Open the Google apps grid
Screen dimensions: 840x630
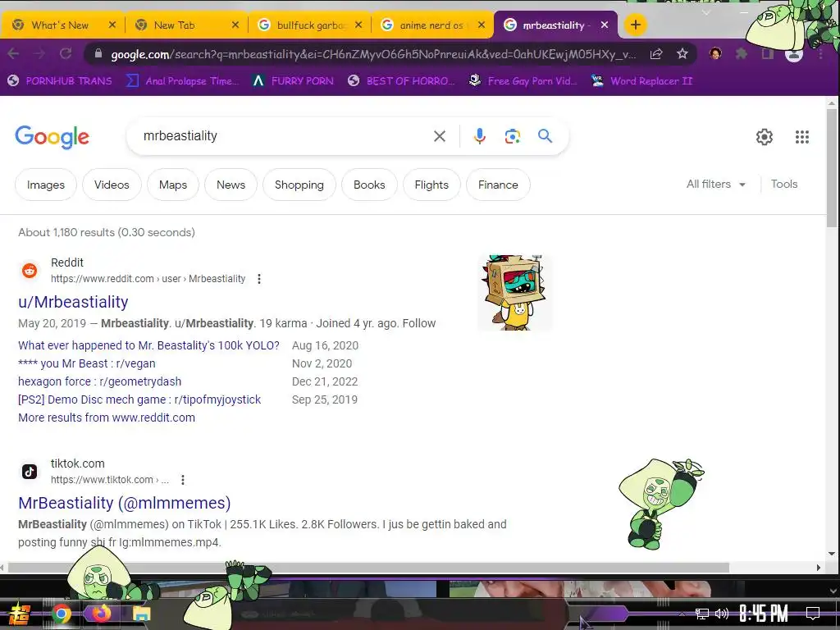(x=802, y=137)
